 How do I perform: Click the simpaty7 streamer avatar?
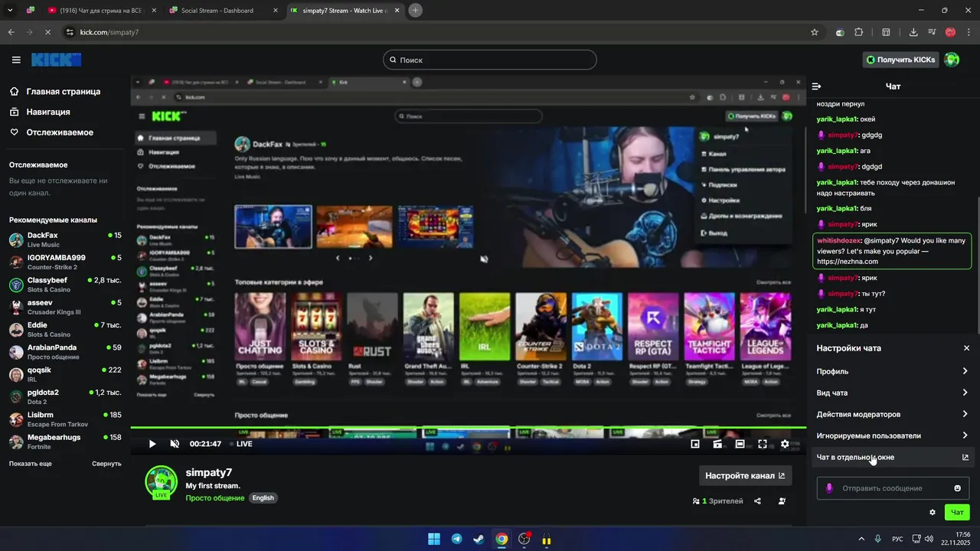tap(162, 482)
